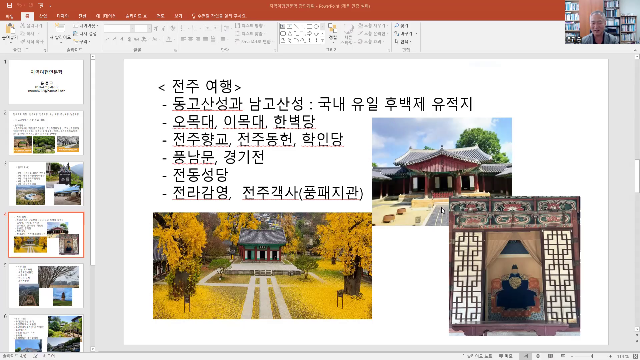Reset the slide layout
The width and height of the screenshot is (640, 360).
[85, 33]
